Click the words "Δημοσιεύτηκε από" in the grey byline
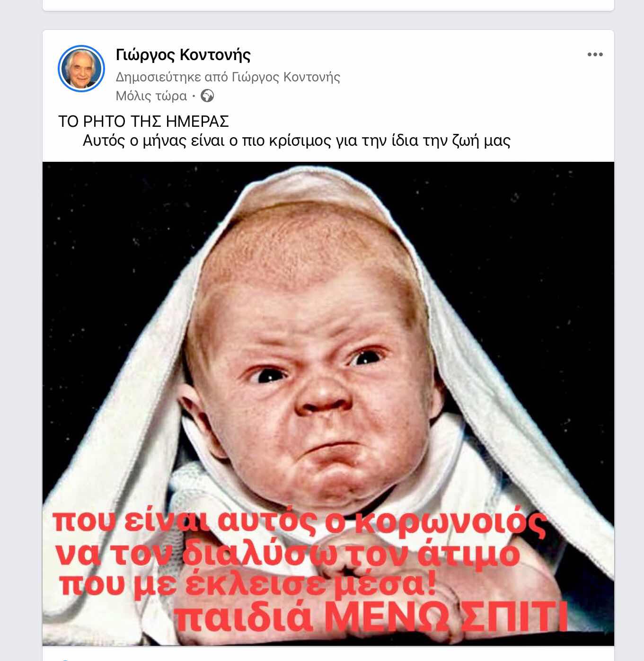This screenshot has width=644, height=661. point(172,77)
